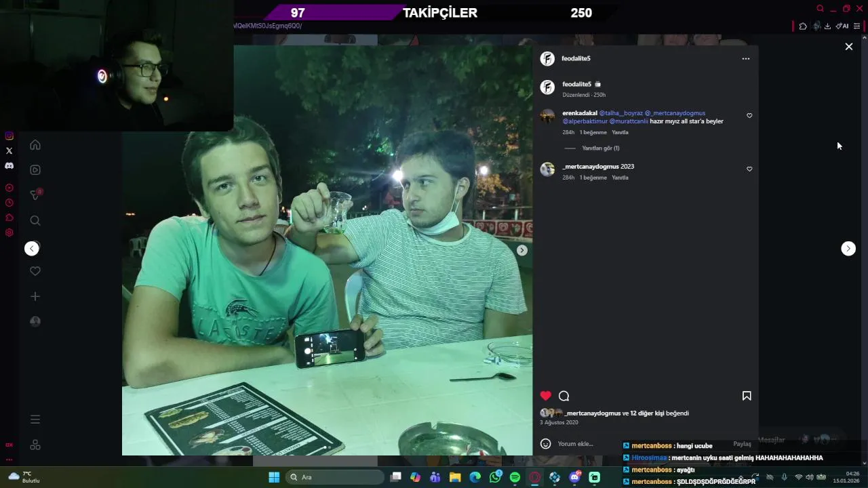Screen dimensions: 868x488
Task: Open Instagram Reels icon
Action: (x=35, y=170)
